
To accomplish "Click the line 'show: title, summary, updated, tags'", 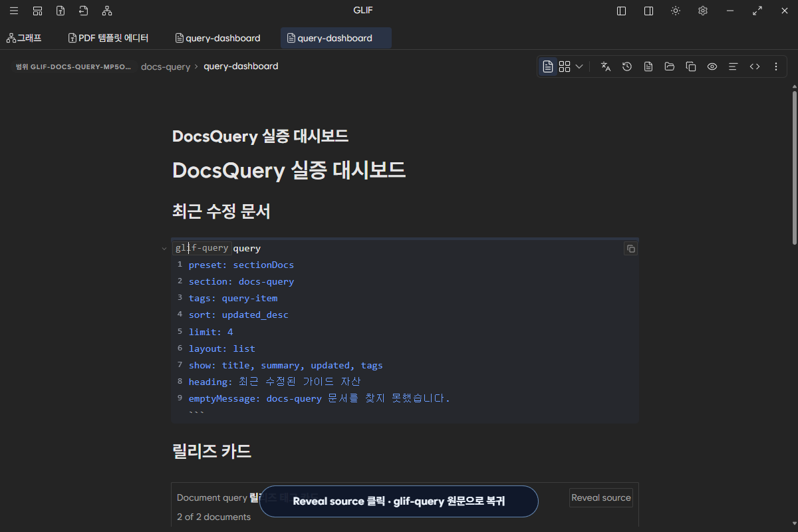I will (285, 365).
